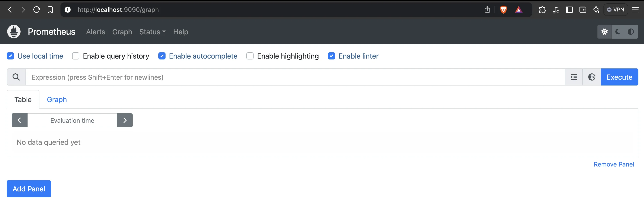Enable query history checkbox
Screen dimensions: 644x206
tap(76, 56)
